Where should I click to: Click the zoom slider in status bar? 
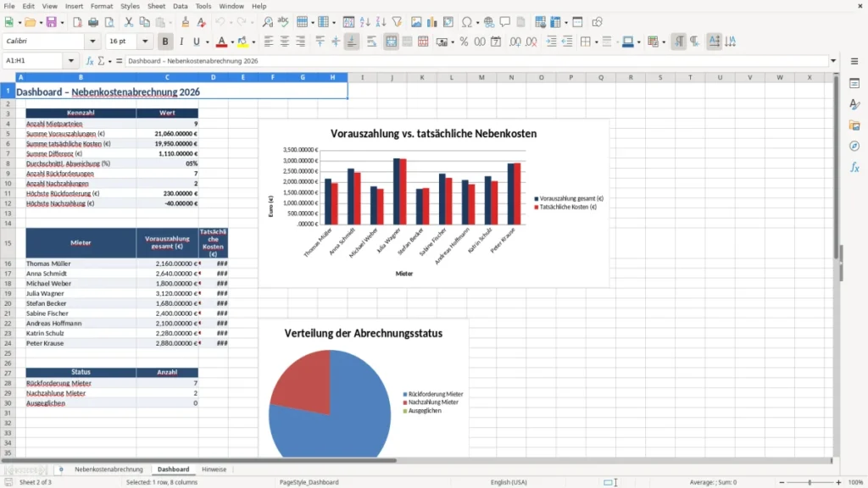(810, 482)
